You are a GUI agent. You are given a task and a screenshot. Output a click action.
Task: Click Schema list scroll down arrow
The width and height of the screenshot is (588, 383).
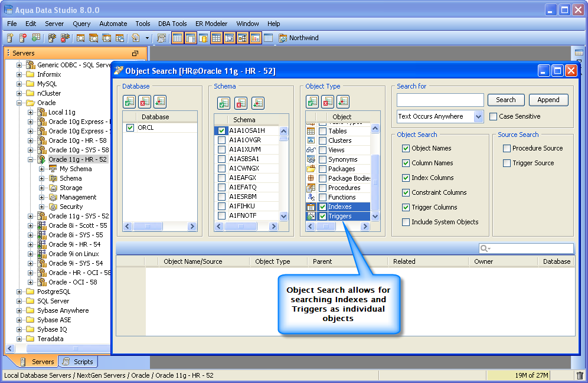[x=283, y=216]
